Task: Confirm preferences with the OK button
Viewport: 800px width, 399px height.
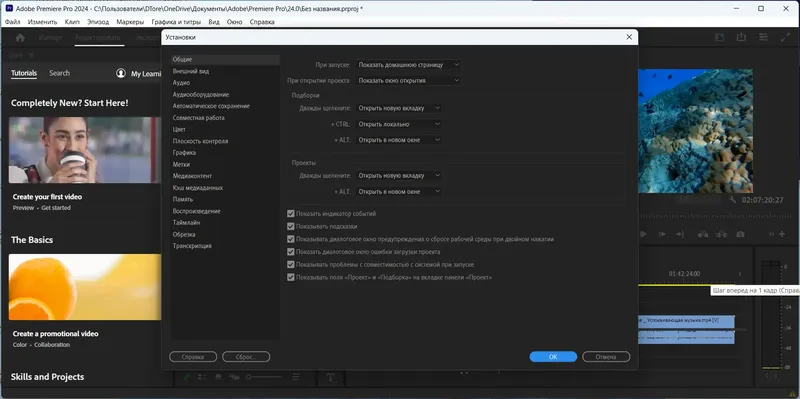Action: 553,357
